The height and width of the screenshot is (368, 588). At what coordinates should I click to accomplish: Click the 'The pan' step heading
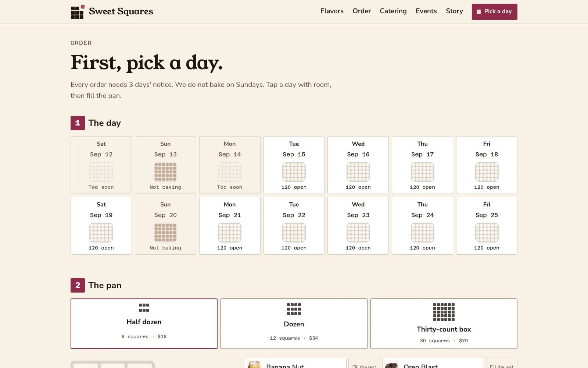point(105,285)
